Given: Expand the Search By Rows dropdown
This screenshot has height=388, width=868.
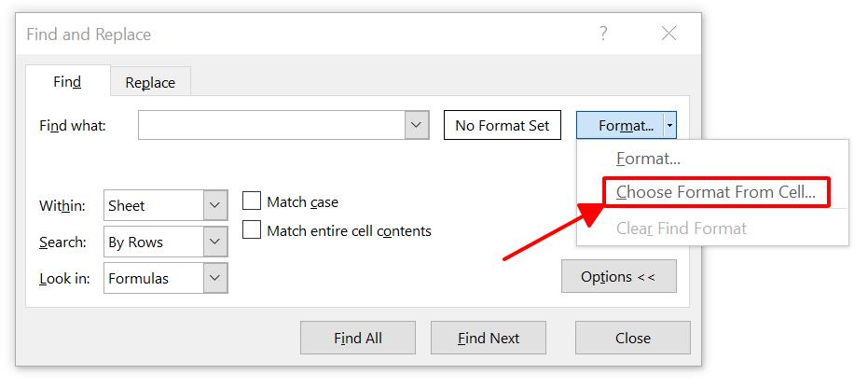Looking at the screenshot, I should click(215, 242).
